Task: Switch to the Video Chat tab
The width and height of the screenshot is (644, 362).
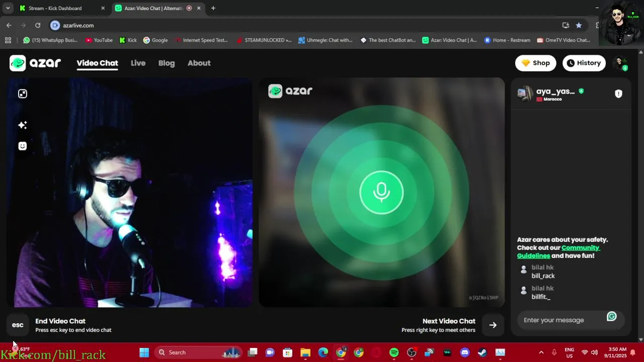Action: point(97,63)
